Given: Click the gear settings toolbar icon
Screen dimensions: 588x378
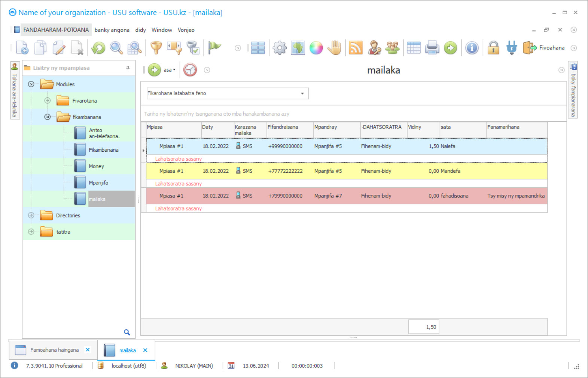Looking at the screenshot, I should (279, 48).
